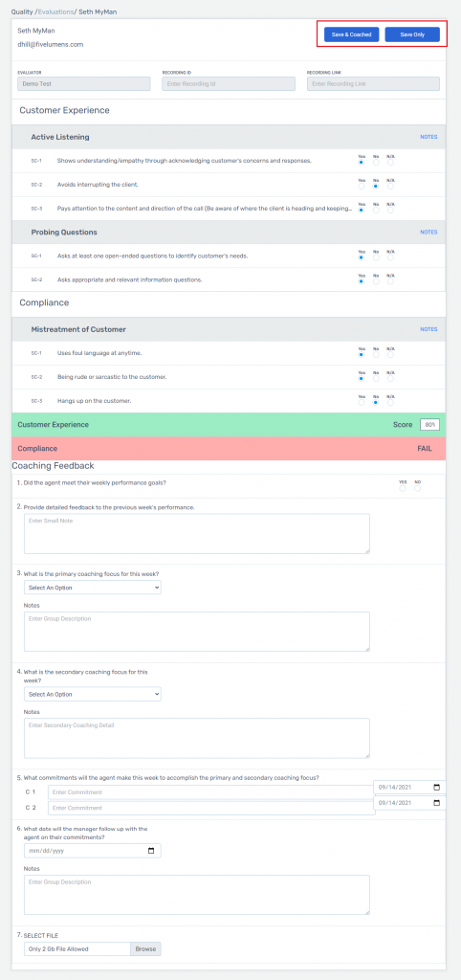Image resolution: width=461 pixels, height=980 pixels.
Task: Browse for a file to upload
Action: 145,948
